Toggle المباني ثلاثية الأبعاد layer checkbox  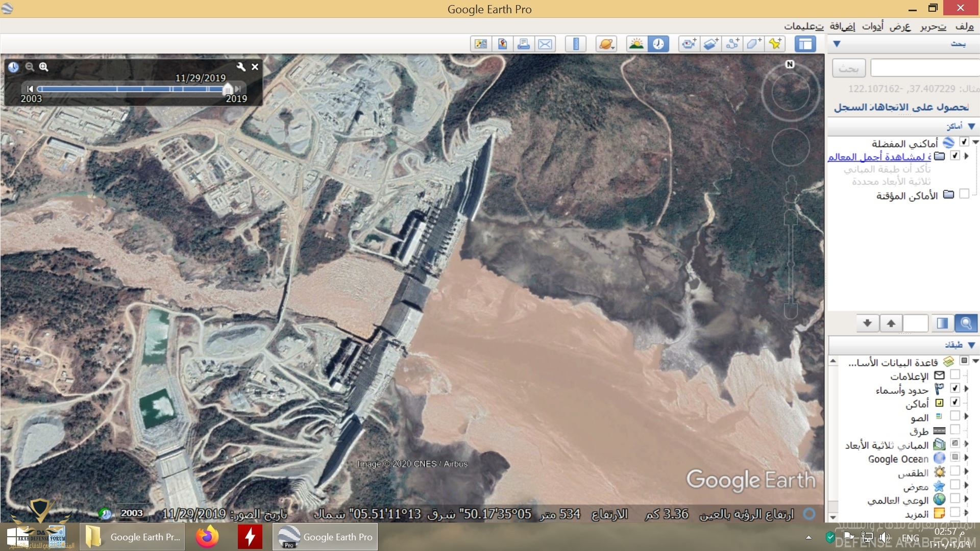(955, 444)
